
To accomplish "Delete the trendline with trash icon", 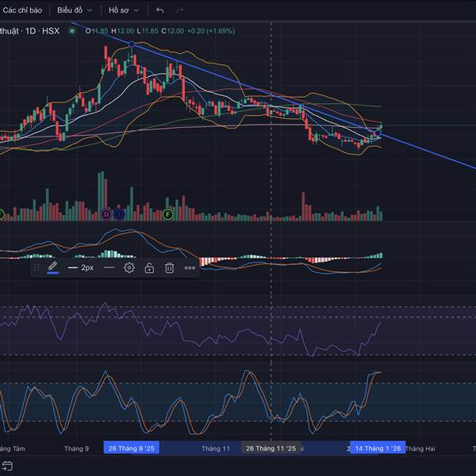I will click(170, 268).
